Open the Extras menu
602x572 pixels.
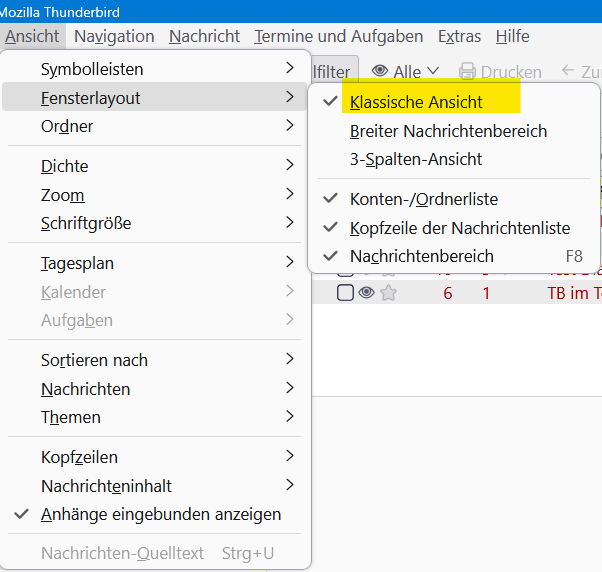click(x=459, y=36)
